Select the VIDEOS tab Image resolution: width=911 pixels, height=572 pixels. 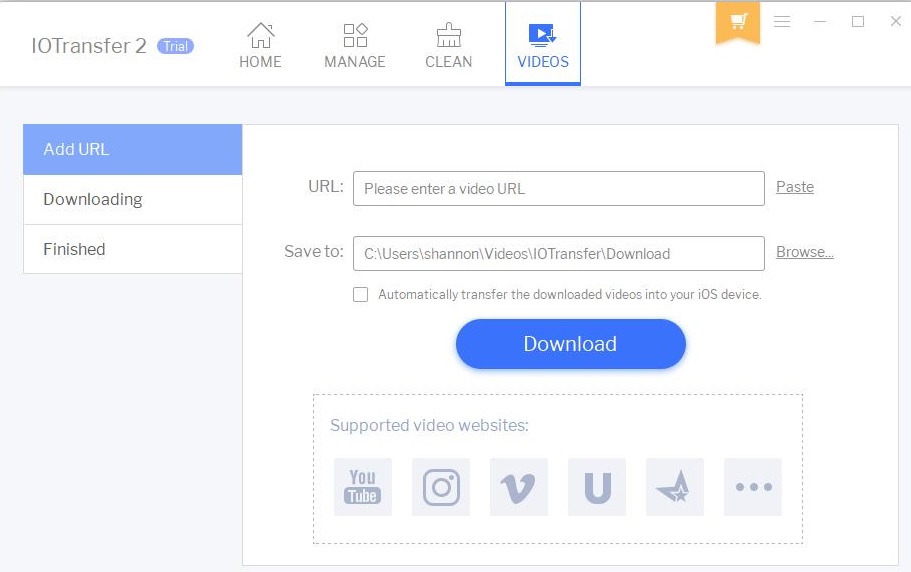(543, 44)
